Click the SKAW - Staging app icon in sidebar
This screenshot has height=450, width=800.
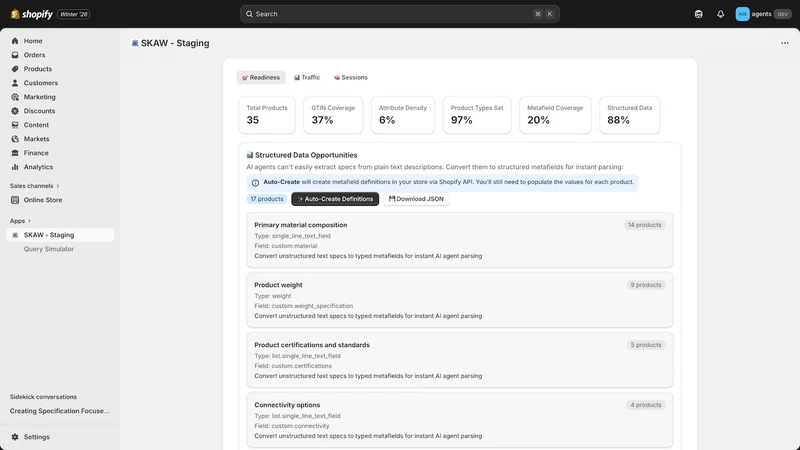15,235
